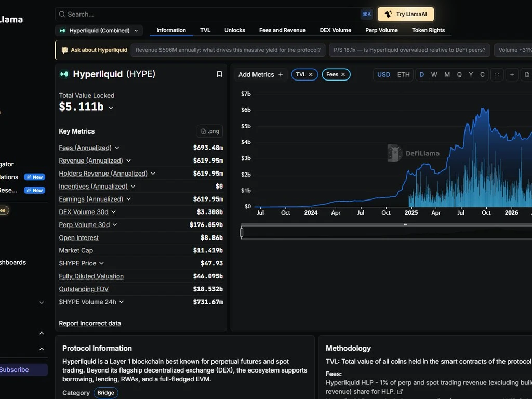Click the search magnifier icon
The height and width of the screenshot is (399, 532).
(x=62, y=14)
